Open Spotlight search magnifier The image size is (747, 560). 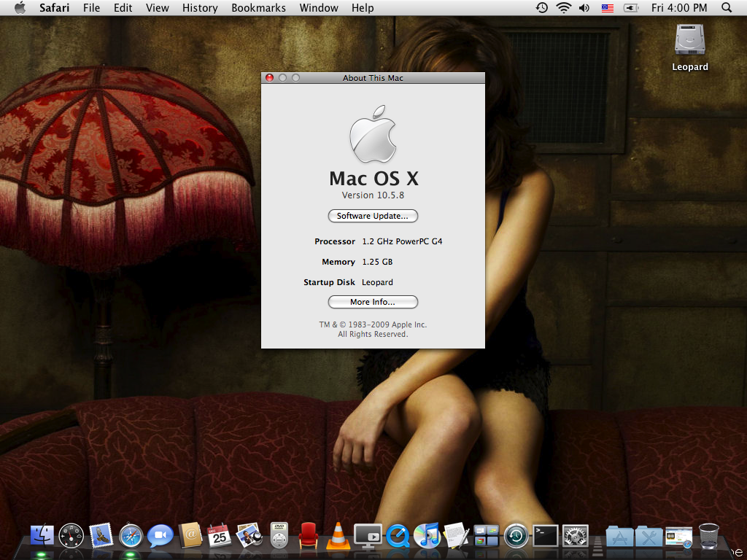727,7
